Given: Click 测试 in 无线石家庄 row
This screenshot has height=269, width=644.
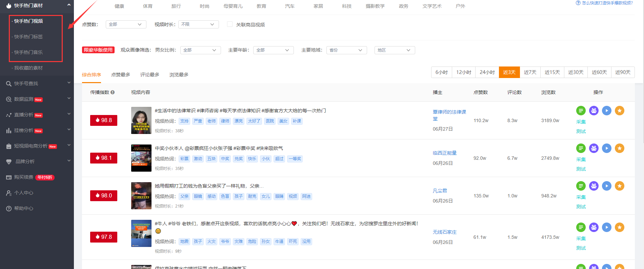Looking at the screenshot, I should [581, 248].
